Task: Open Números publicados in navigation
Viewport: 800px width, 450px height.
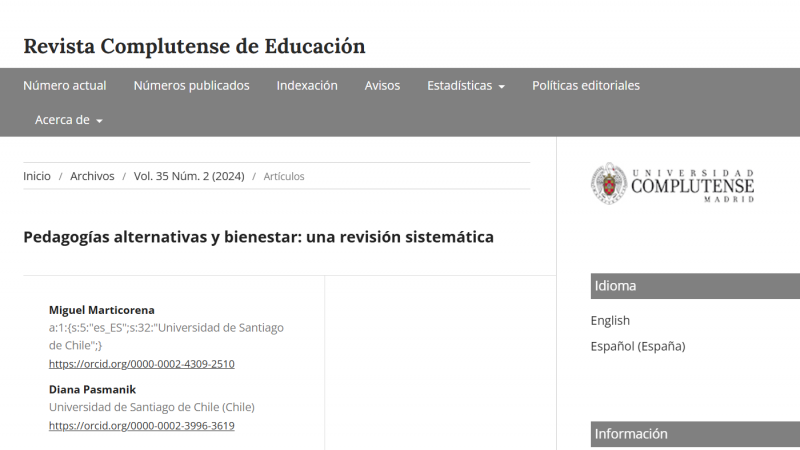Action: 191,86
